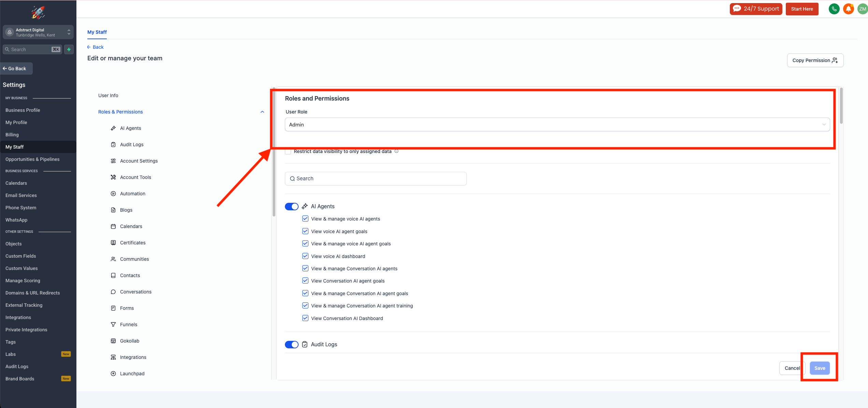Go to Billing in settings sidebar
This screenshot has width=868, height=408.
(12, 135)
